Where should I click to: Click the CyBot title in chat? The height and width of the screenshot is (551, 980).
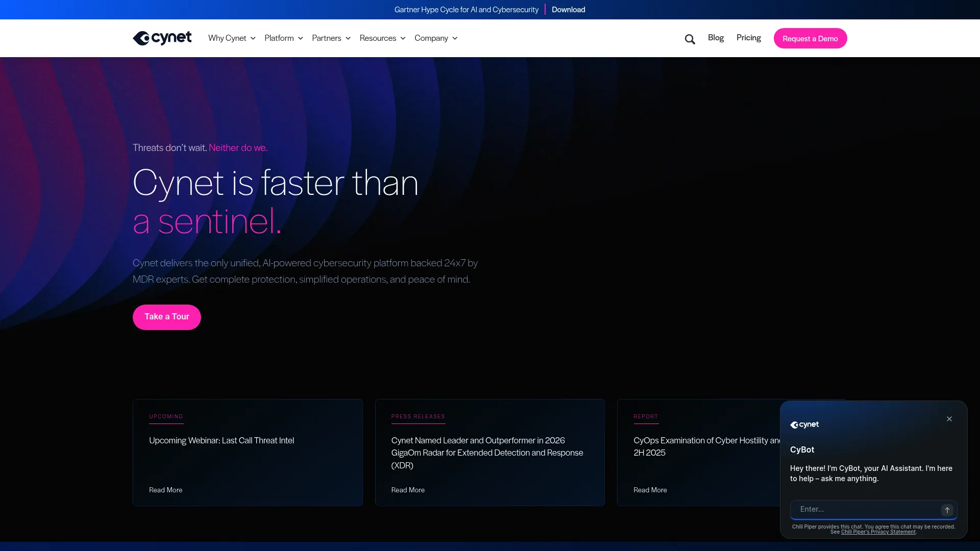[802, 449]
